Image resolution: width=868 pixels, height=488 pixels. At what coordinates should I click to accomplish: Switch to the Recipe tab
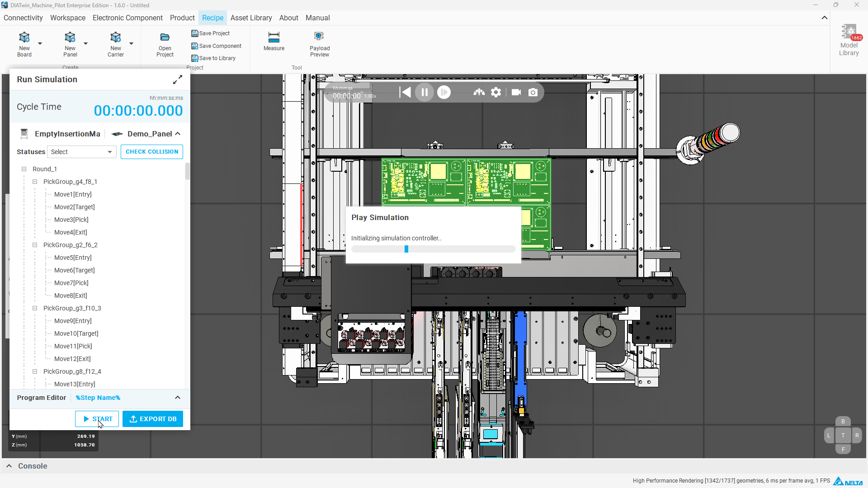(212, 18)
